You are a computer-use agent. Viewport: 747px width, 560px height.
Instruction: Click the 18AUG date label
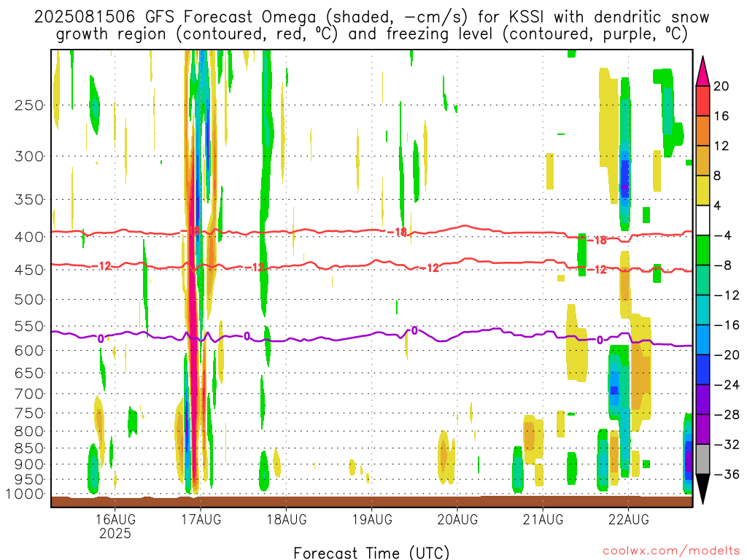286,519
